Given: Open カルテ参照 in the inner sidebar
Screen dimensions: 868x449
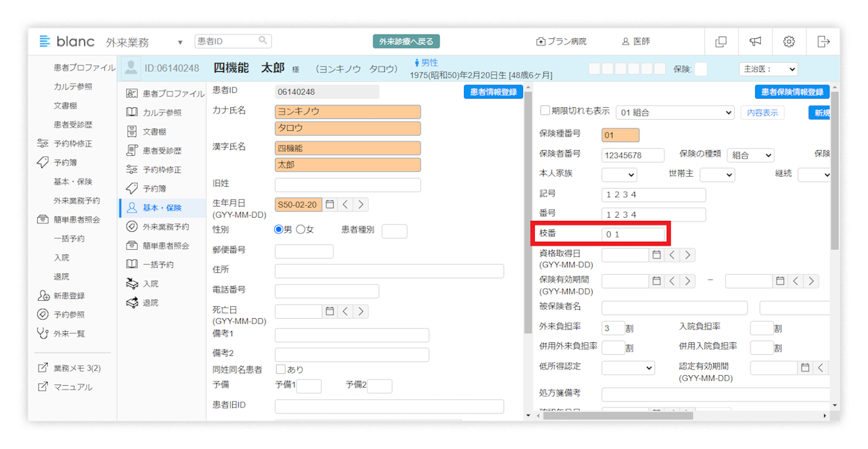Looking at the screenshot, I should (161, 112).
